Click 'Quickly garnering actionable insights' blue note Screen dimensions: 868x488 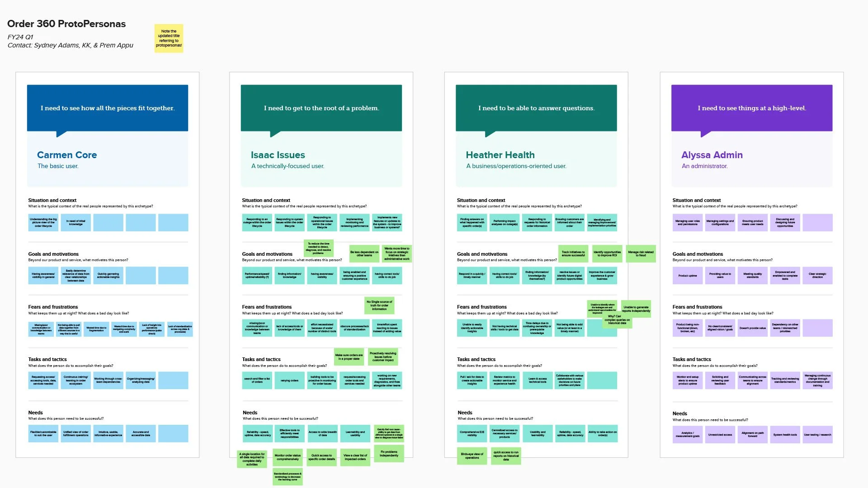tap(108, 276)
